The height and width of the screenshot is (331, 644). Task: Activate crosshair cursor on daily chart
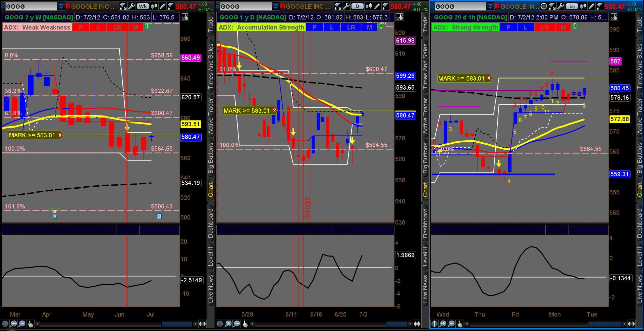tap(220, 324)
